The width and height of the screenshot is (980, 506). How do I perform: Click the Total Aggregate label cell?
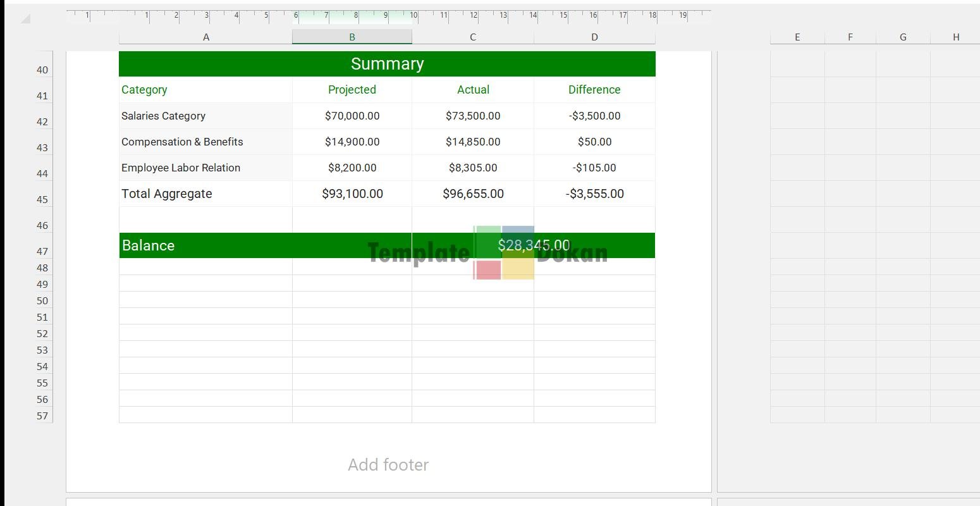[205, 194]
